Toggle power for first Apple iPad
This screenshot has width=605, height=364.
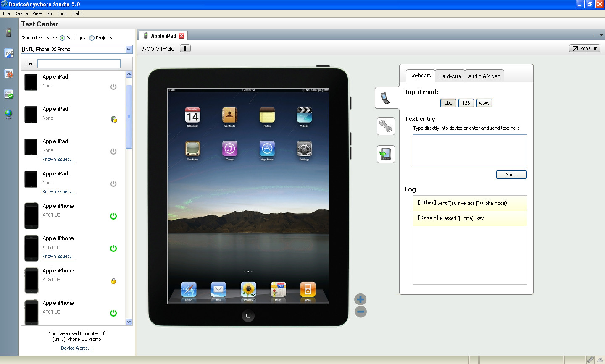(x=113, y=87)
